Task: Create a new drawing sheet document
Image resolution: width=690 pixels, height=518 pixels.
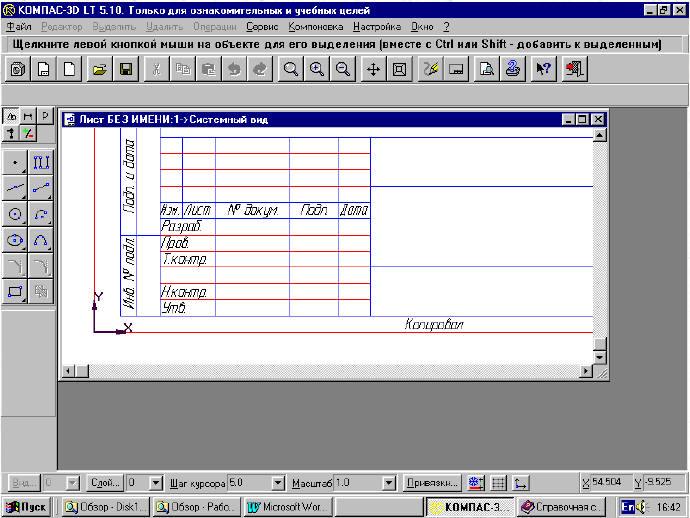Action: click(x=43, y=69)
